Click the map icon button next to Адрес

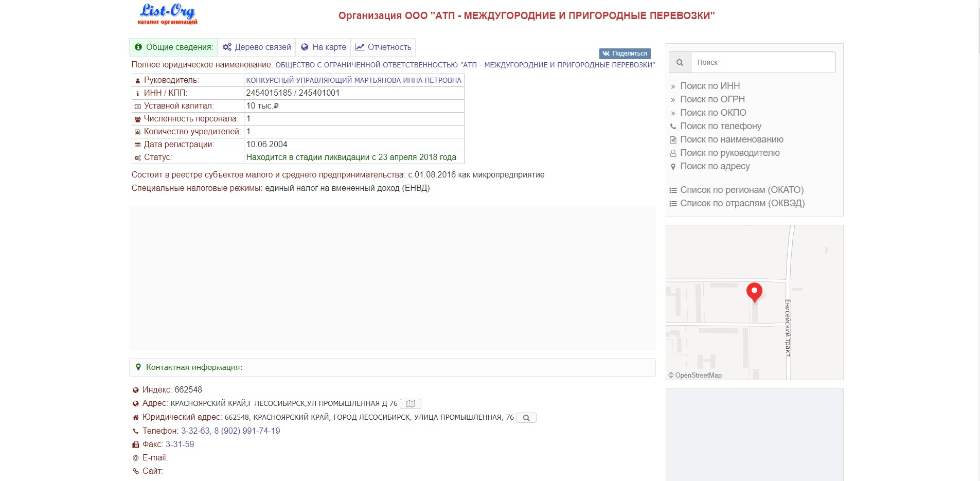(411, 404)
